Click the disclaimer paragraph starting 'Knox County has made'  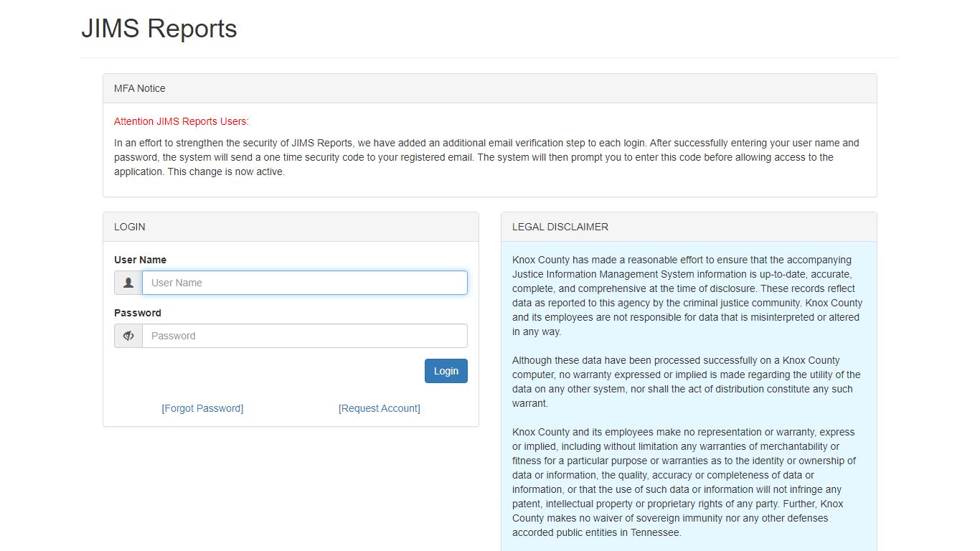coord(687,296)
